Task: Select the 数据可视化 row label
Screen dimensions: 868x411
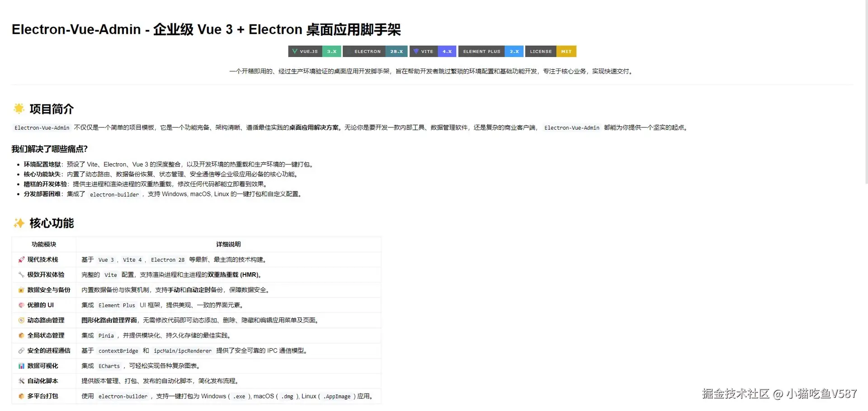Action: (x=42, y=366)
